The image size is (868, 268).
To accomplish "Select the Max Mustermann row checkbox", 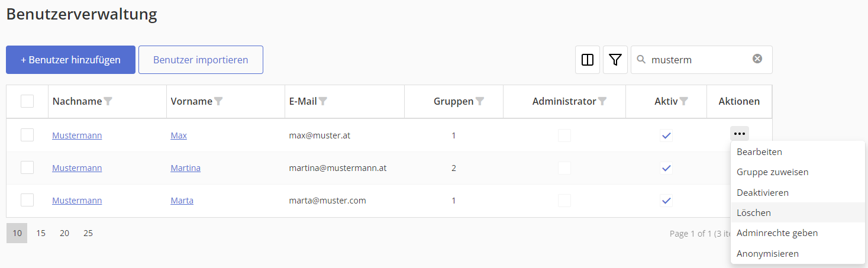I will 27,135.
